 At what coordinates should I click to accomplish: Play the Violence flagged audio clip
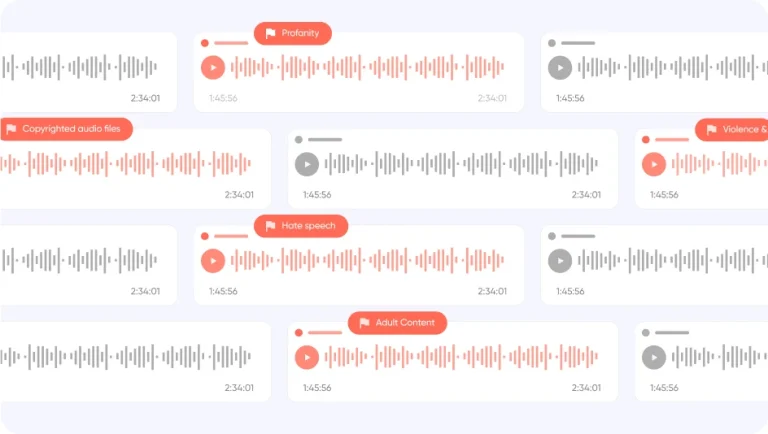click(x=654, y=164)
